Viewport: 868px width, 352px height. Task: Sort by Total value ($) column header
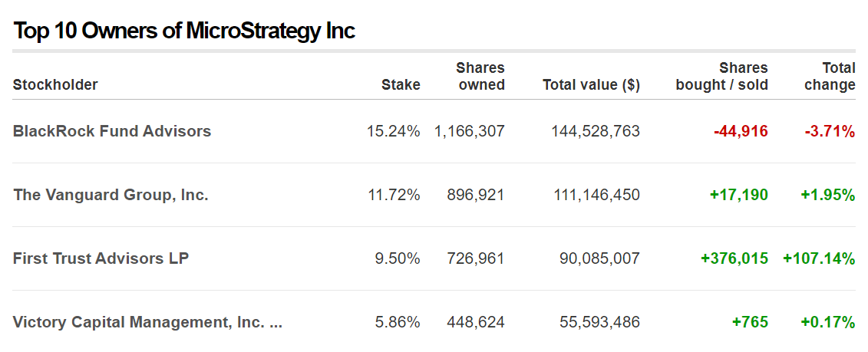point(591,84)
